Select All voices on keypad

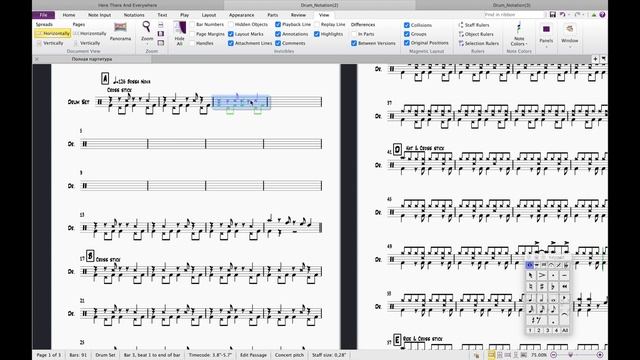pyautogui.click(x=565, y=330)
